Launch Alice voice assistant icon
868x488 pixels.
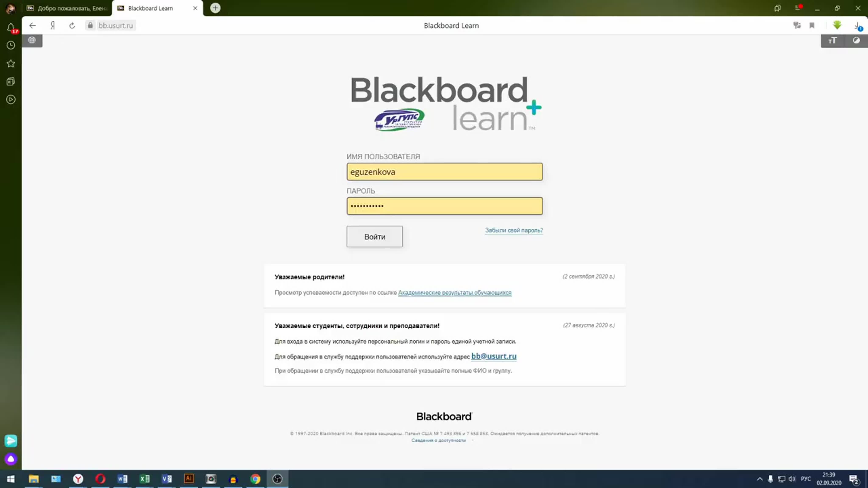pyautogui.click(x=11, y=459)
